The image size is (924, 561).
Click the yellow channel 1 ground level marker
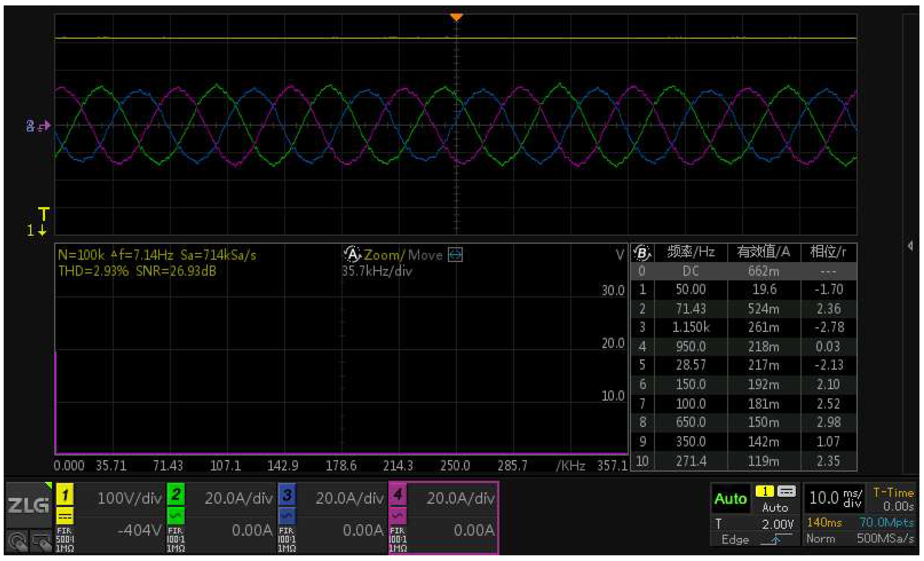tap(37, 229)
